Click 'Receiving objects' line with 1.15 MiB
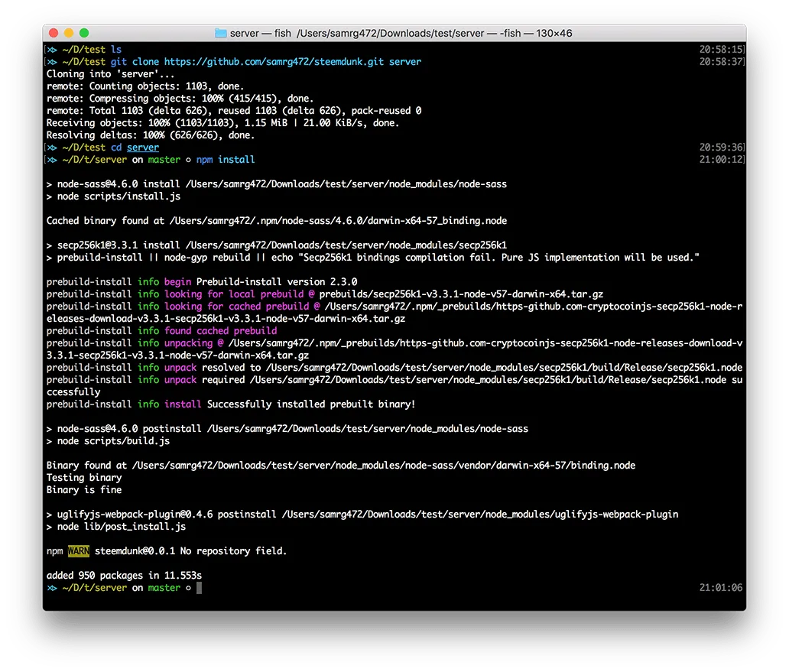 pyautogui.click(x=222, y=123)
